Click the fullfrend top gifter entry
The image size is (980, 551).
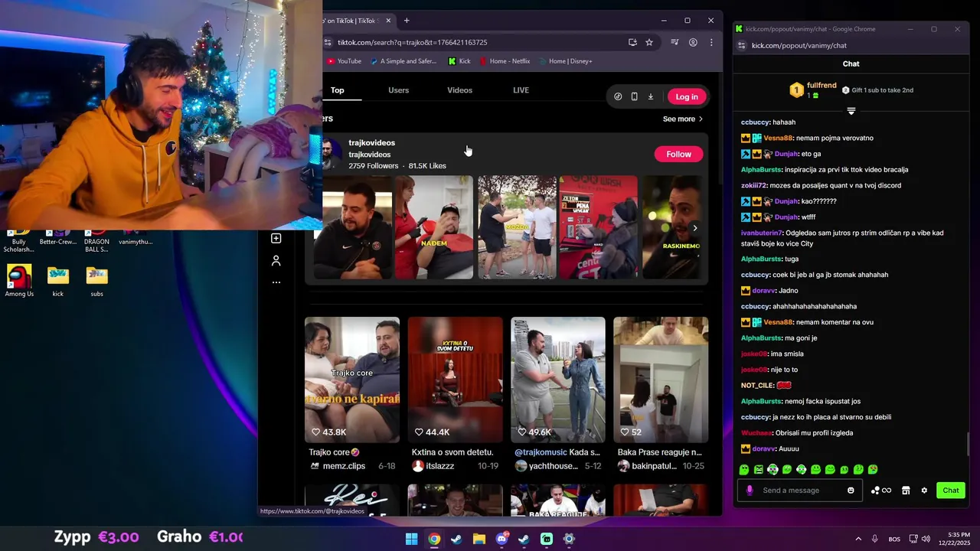coord(813,90)
